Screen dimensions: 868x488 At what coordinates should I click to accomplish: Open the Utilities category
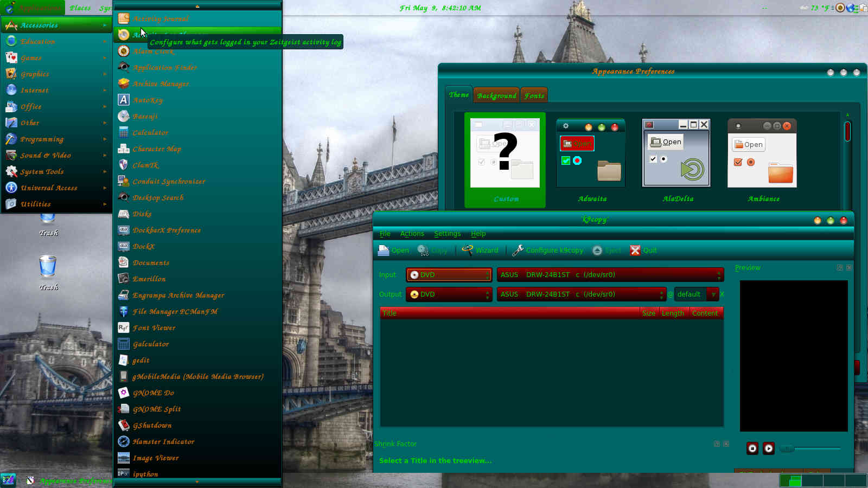(56, 204)
